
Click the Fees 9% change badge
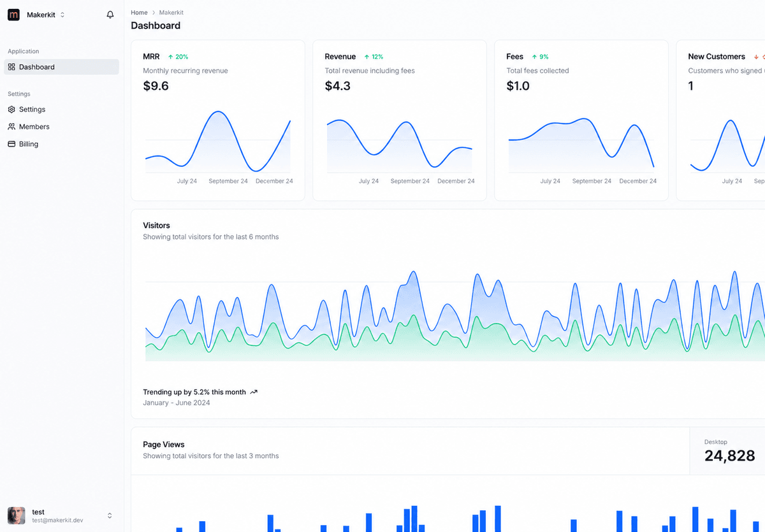540,57
